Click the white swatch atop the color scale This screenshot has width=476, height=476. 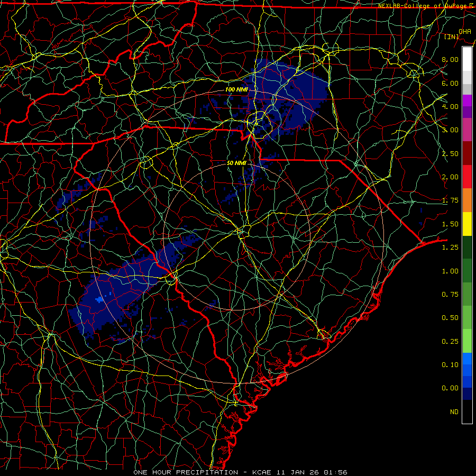pos(467,59)
